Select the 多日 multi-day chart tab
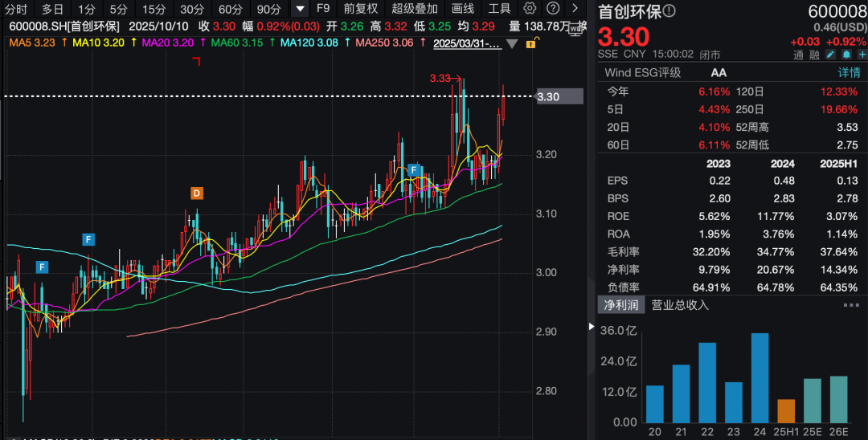Viewport: 868px width, 440px height. 52,9
